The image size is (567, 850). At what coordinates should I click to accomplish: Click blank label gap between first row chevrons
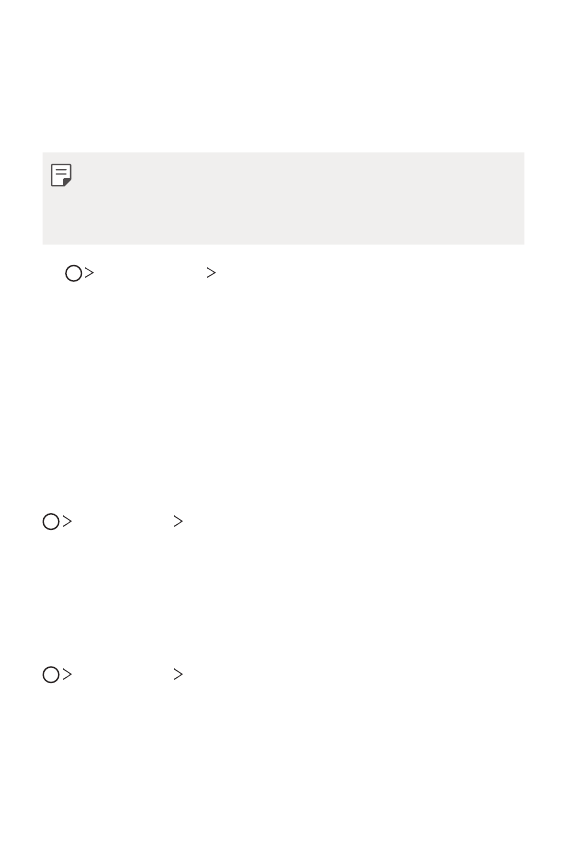pyautogui.click(x=150, y=273)
